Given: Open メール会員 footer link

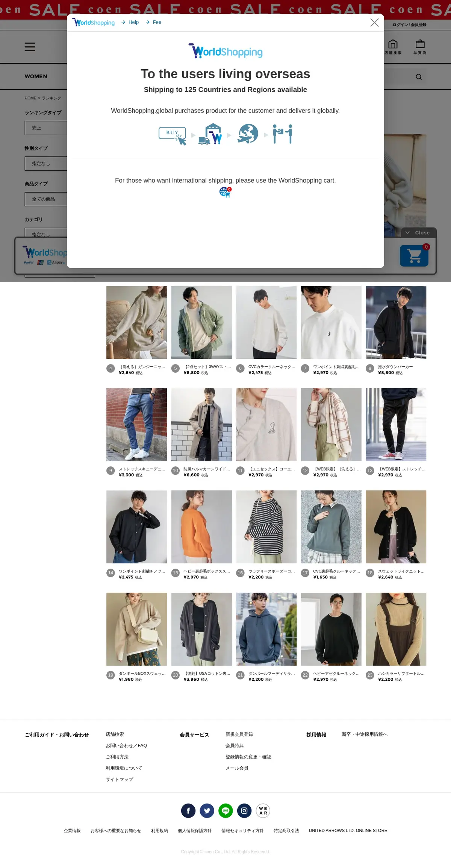Looking at the screenshot, I should coord(237,768).
